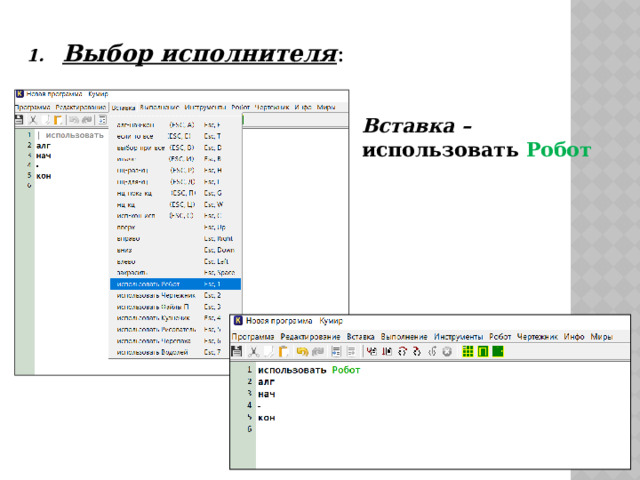The image size is (640, 480).
Task: Open Выполнение menu in upper window
Action: pos(159,107)
